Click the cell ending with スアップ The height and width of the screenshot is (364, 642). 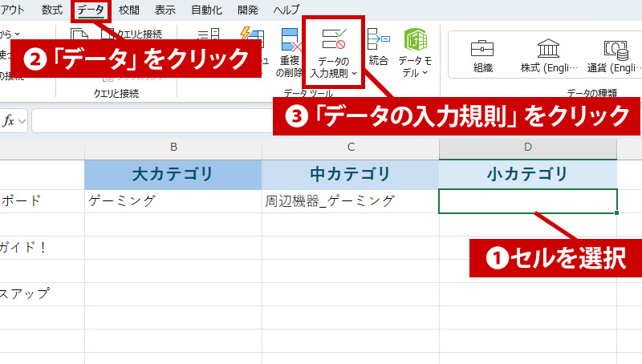point(43,294)
